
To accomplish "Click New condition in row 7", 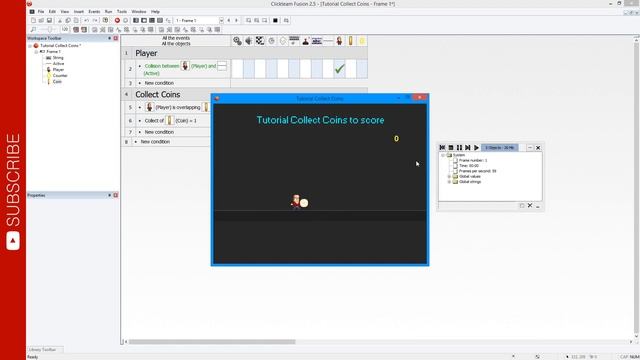I will [x=159, y=132].
